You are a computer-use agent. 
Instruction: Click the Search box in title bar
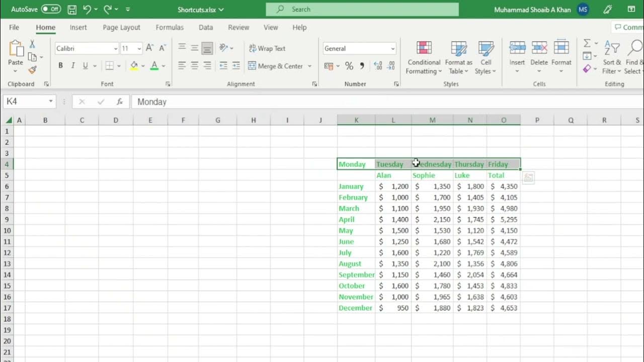362,9
